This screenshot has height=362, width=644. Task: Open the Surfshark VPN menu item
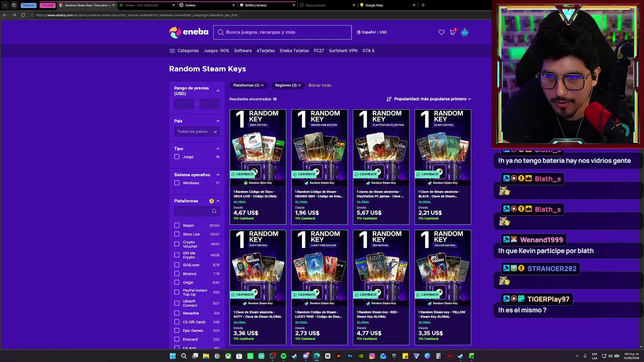343,51
